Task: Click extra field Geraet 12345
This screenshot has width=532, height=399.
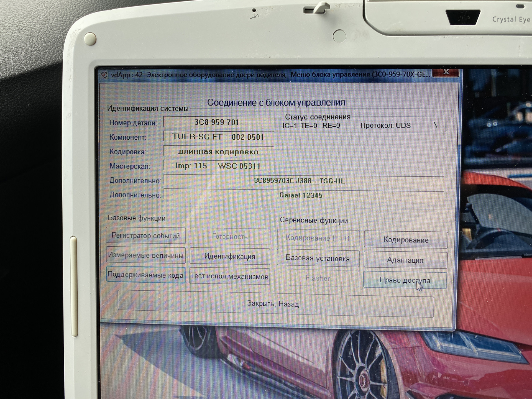Action: (x=304, y=195)
